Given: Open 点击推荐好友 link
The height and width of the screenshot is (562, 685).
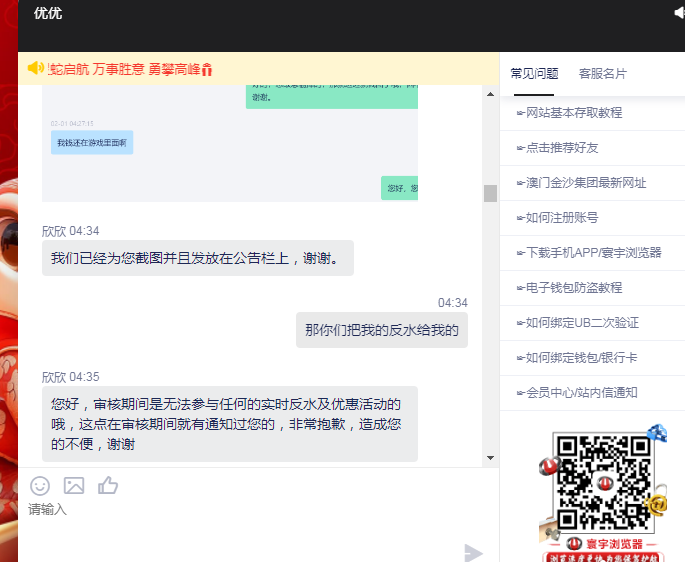Looking at the screenshot, I should click(561, 148).
